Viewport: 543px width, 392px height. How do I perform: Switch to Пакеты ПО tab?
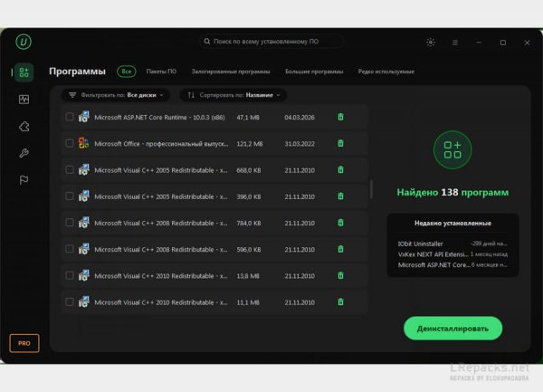click(161, 72)
